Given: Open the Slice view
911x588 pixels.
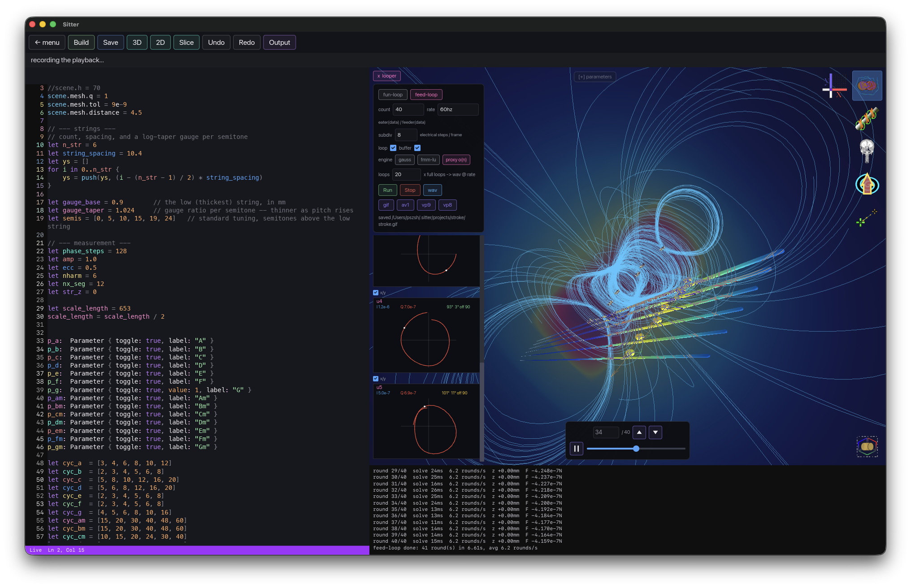Looking at the screenshot, I should pyautogui.click(x=187, y=43).
